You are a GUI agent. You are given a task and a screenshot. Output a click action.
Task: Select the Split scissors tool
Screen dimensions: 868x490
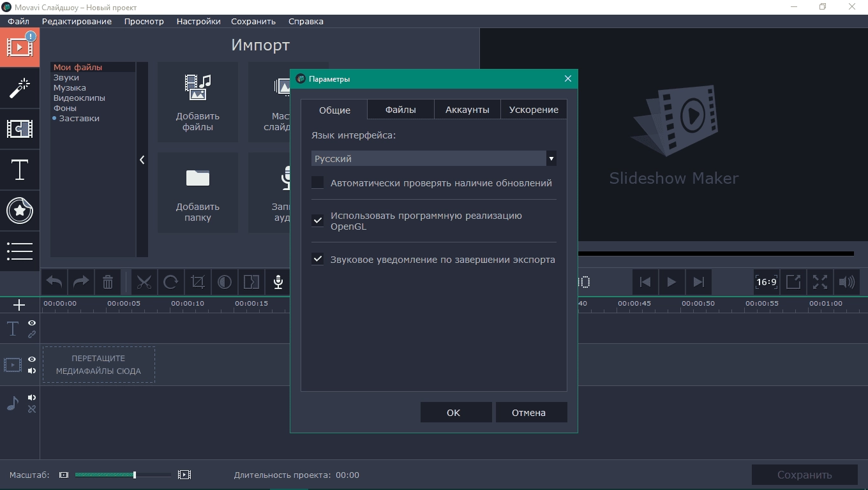point(144,282)
